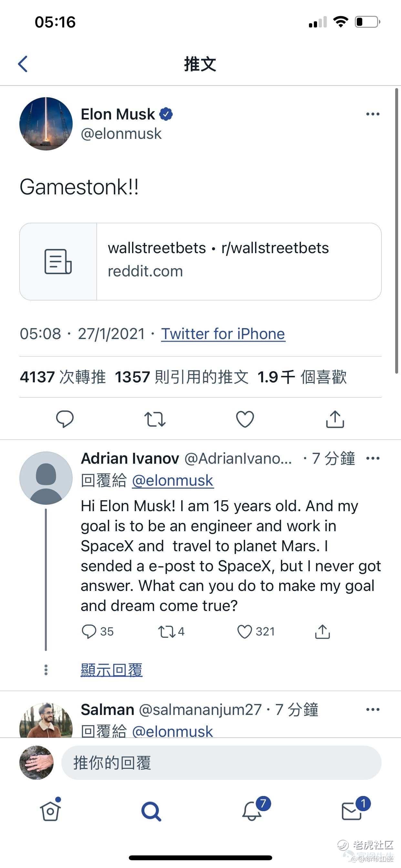Open the wallstreetbets reddit link card

(x=200, y=262)
